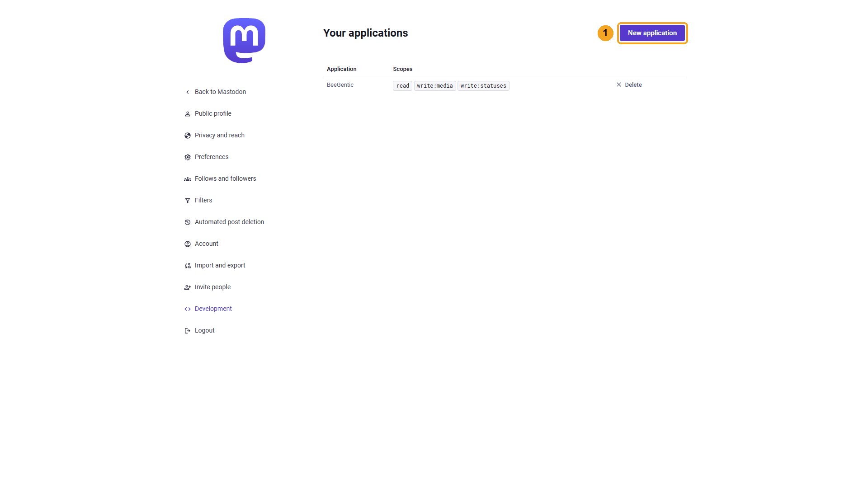The width and height of the screenshot is (868, 488).
Task: Click the Privacy and reach globe icon
Action: click(188, 136)
